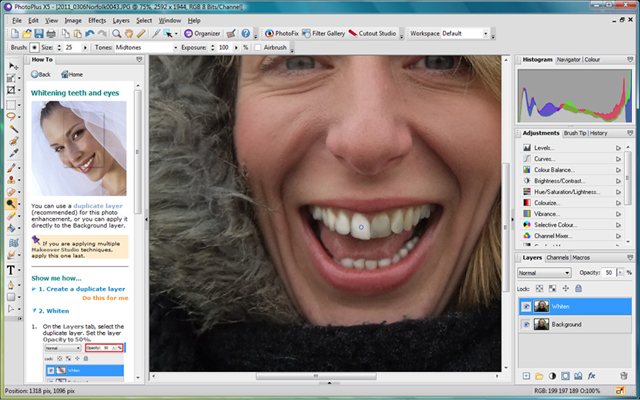Open the Filter Gallery
Screen dimensions: 640x400
(x=324, y=33)
